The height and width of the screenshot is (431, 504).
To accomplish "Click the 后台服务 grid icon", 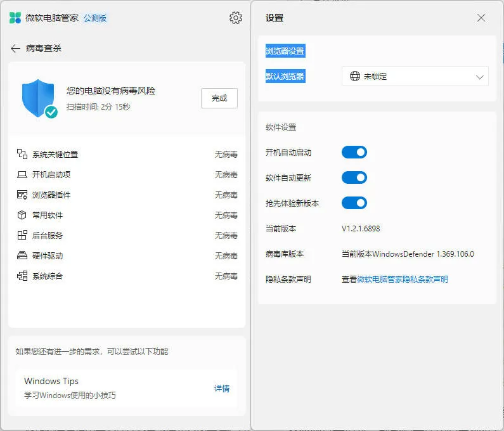I will point(22,235).
